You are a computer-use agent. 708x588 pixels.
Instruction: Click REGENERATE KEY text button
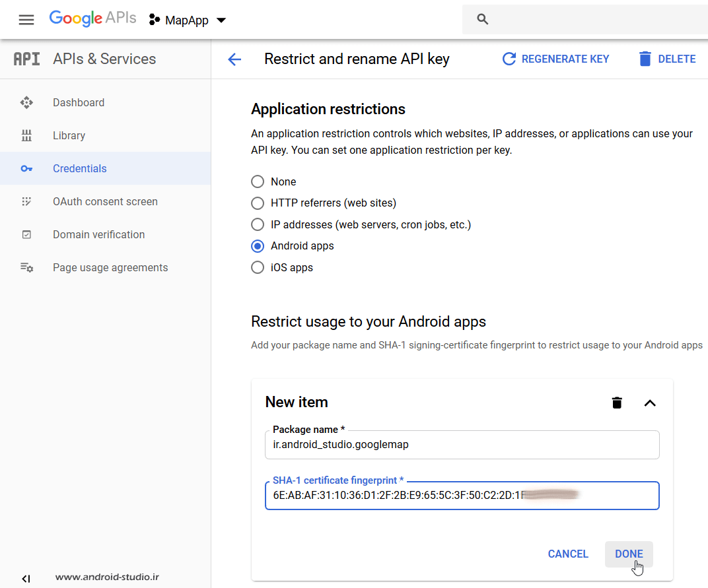[x=565, y=59]
